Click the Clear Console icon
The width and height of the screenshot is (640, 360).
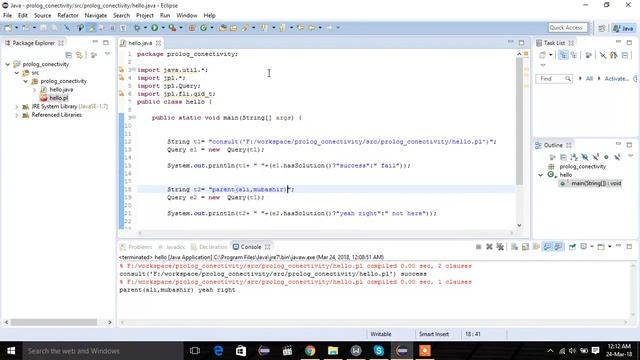click(x=515, y=247)
